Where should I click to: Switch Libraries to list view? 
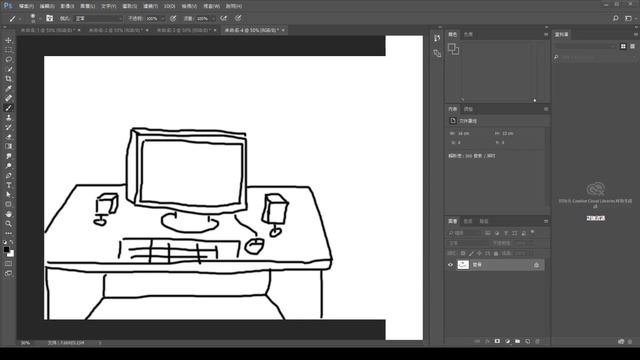click(x=633, y=47)
